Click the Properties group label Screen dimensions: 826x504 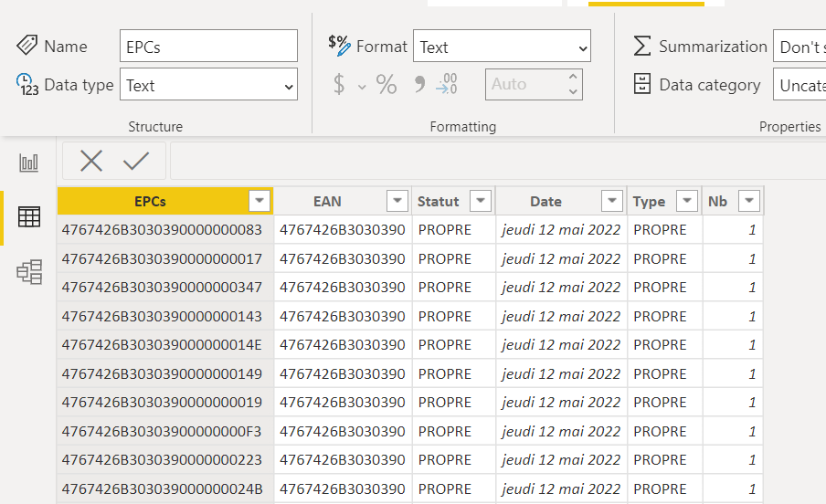click(x=789, y=126)
